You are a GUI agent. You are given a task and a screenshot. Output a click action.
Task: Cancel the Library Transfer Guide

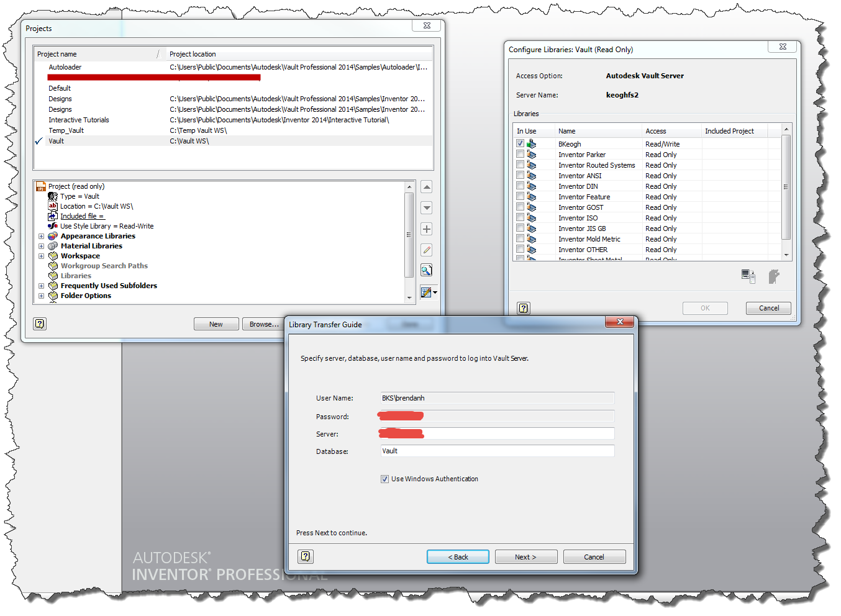click(x=594, y=557)
